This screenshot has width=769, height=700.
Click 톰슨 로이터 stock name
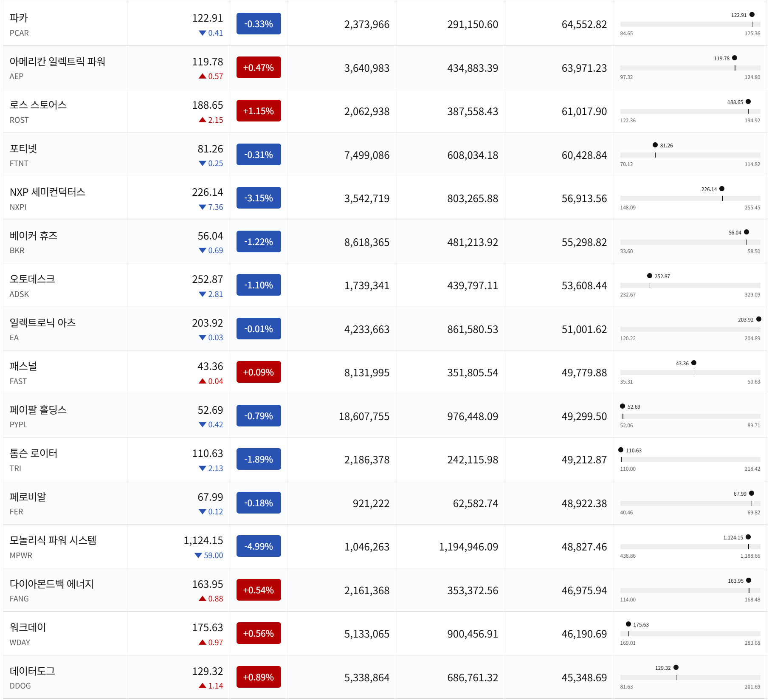coord(34,453)
